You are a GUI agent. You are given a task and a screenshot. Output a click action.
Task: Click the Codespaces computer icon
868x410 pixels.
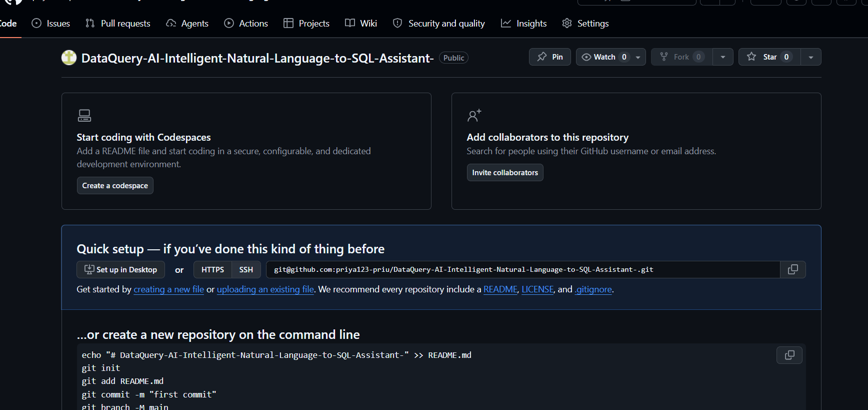84,116
